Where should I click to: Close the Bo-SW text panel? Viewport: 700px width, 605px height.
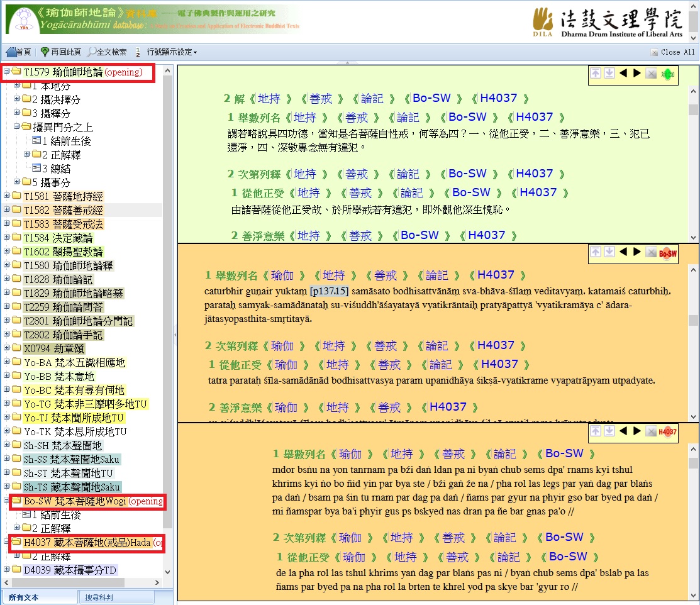(651, 252)
